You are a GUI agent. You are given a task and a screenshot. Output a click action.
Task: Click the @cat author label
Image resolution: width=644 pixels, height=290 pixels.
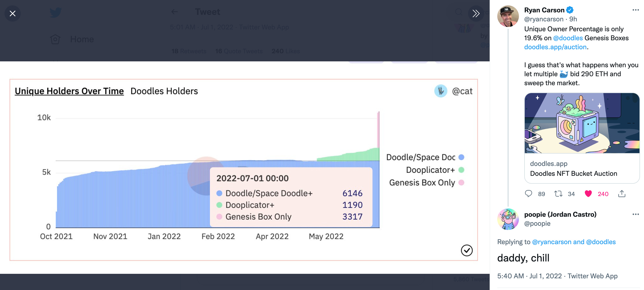pyautogui.click(x=462, y=91)
